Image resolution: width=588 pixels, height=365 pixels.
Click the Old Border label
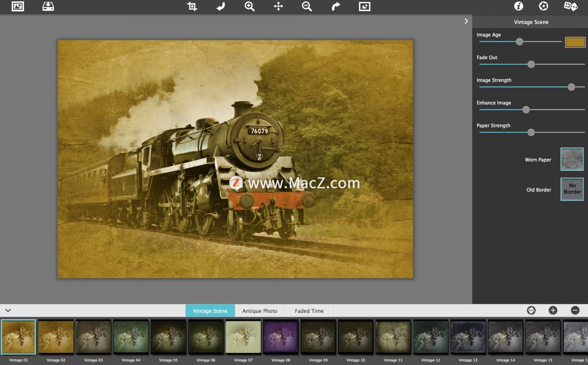pos(539,190)
